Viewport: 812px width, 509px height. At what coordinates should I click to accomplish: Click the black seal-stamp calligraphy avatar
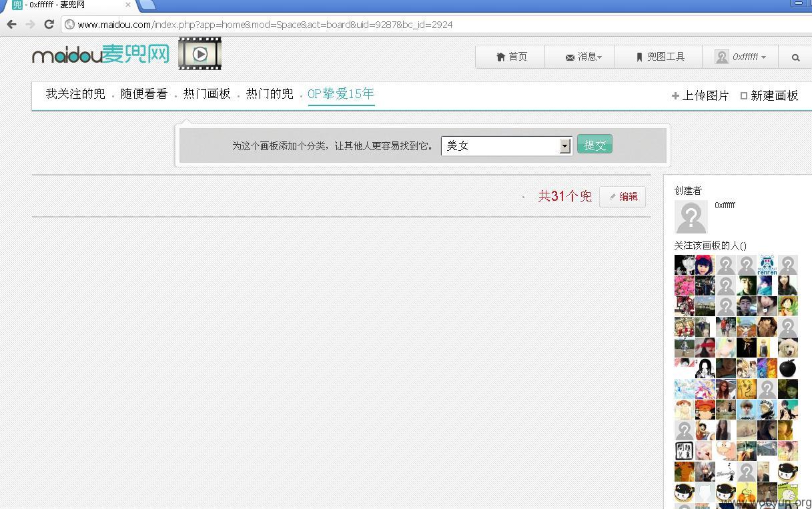point(685,451)
